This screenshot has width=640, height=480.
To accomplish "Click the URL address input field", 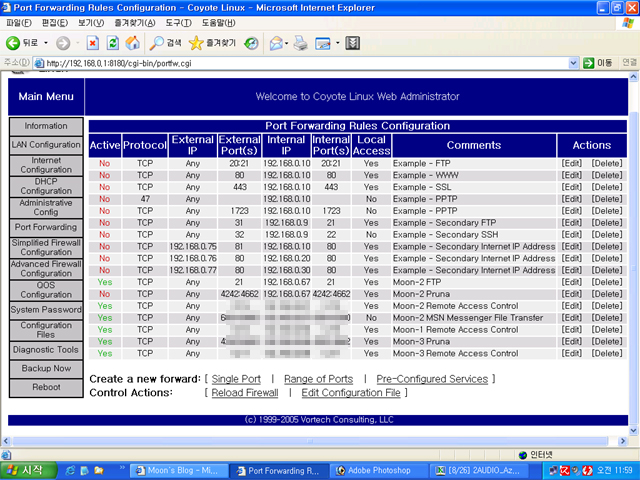I will [x=306, y=63].
